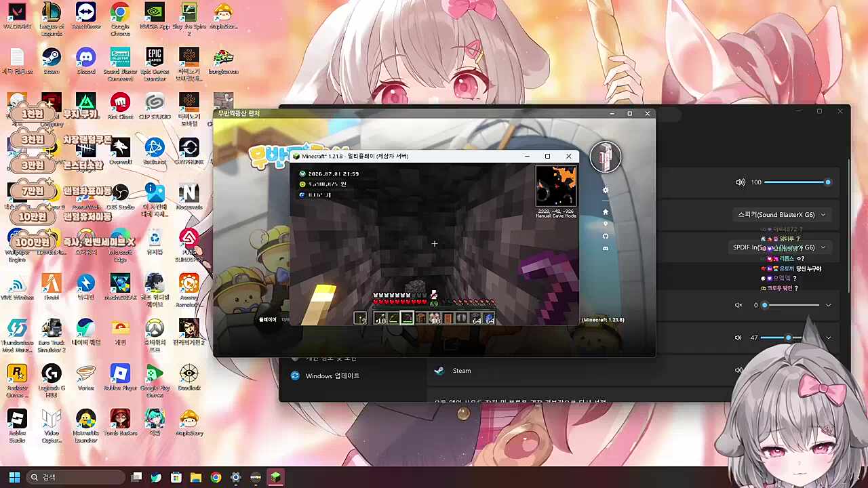Mute the app with volume 47
The height and width of the screenshot is (488, 868).
(739, 338)
